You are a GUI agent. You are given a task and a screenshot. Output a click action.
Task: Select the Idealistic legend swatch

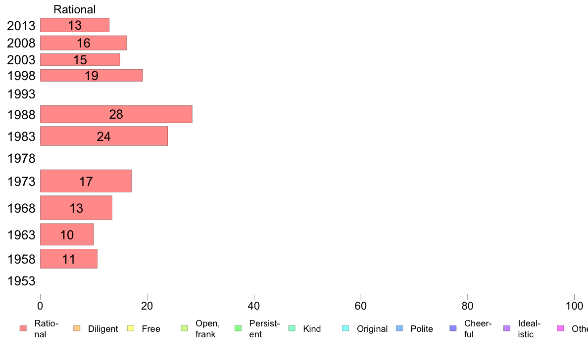tap(507, 328)
